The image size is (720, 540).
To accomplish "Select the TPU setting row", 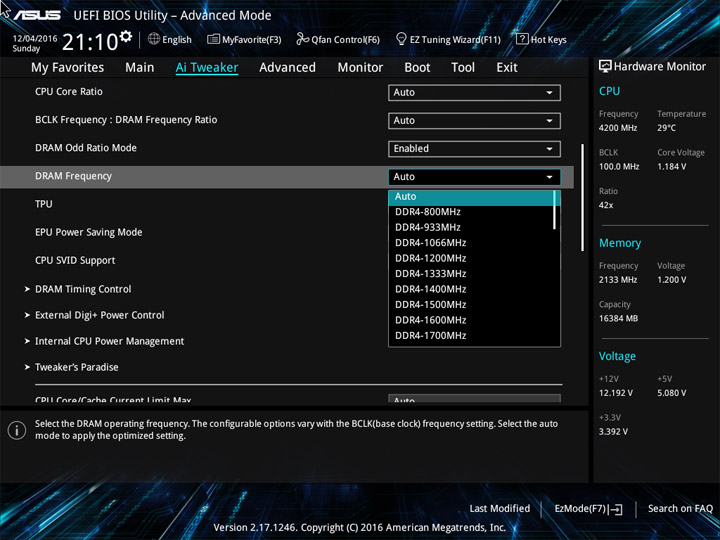I will (x=44, y=204).
